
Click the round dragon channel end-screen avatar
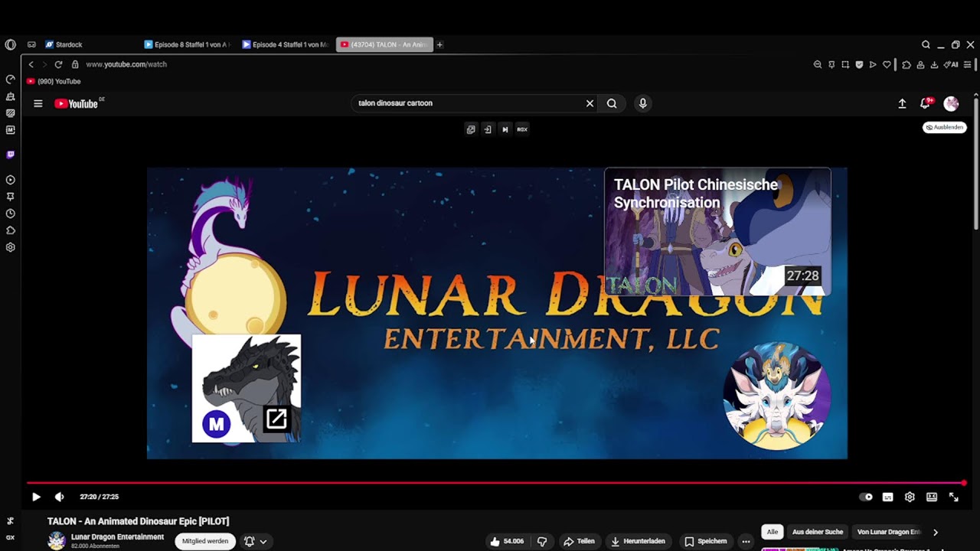pyautogui.click(x=777, y=396)
